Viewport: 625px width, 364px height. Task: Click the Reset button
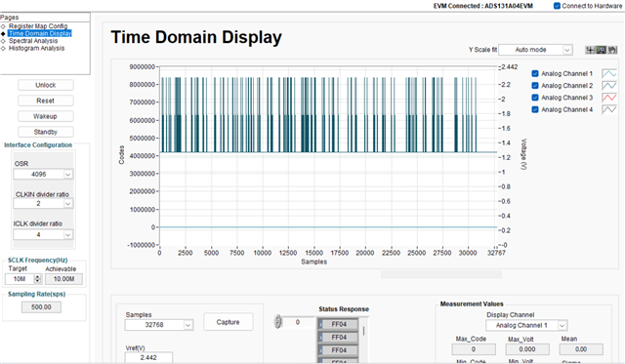click(x=46, y=101)
